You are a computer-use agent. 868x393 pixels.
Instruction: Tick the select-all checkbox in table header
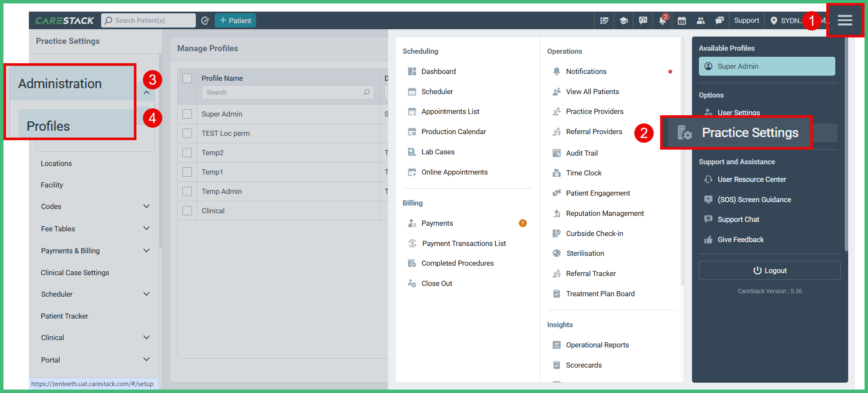tap(187, 78)
